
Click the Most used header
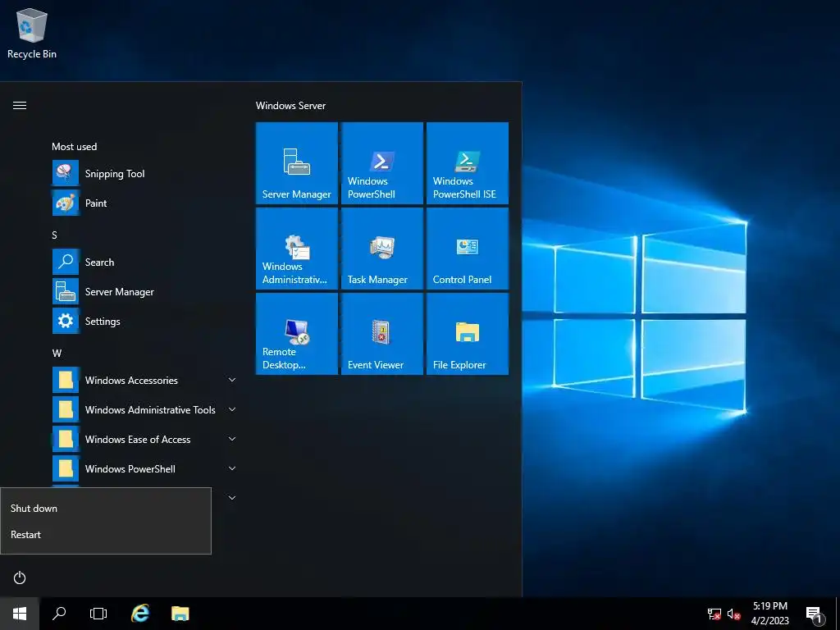[75, 146]
